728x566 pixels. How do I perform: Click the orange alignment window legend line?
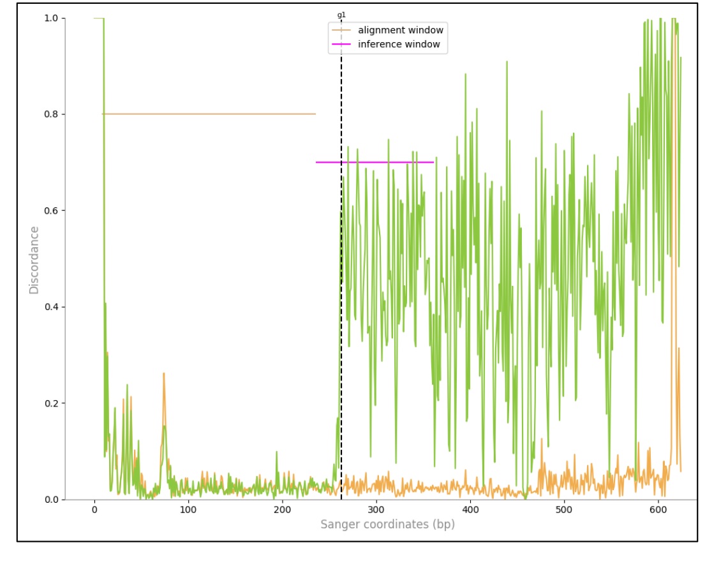[x=341, y=30]
